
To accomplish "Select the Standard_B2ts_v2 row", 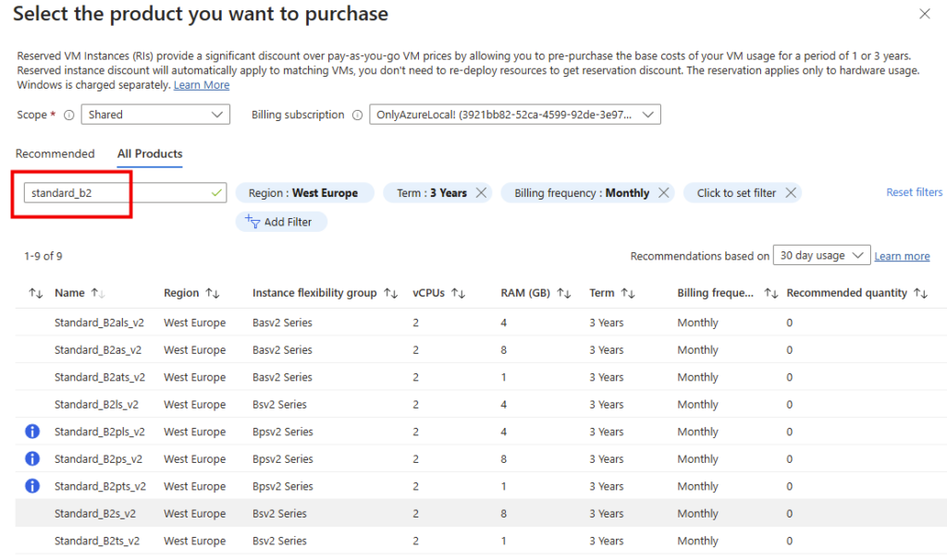I will 481,540.
